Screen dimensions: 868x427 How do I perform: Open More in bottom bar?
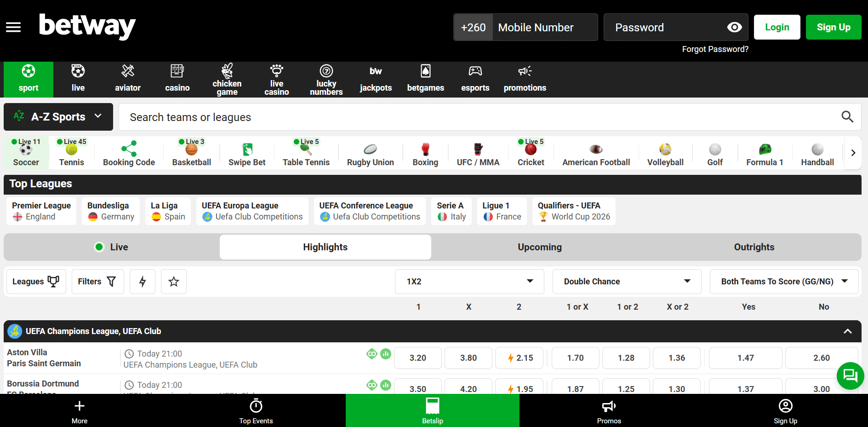pyautogui.click(x=80, y=410)
